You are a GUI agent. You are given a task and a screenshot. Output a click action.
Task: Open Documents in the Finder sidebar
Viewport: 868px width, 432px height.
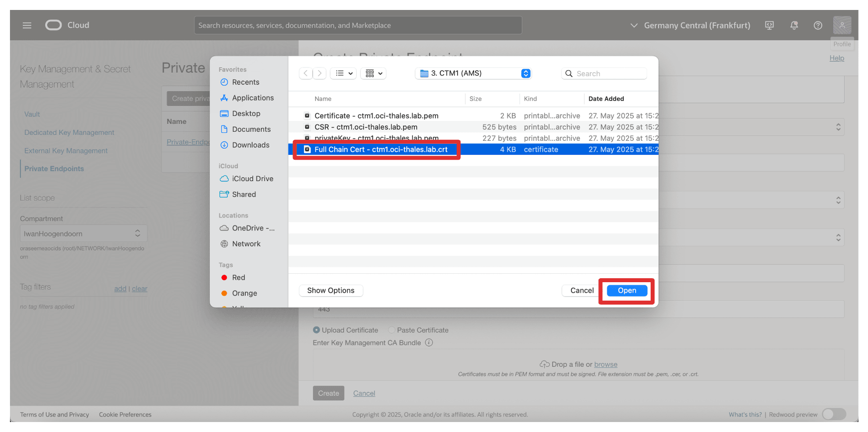click(251, 129)
